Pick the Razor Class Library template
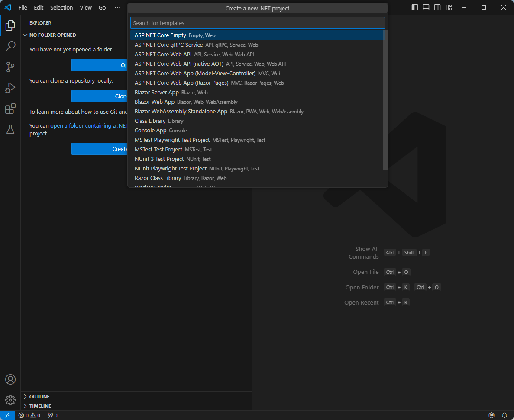This screenshot has width=514, height=420. pyautogui.click(x=256, y=178)
